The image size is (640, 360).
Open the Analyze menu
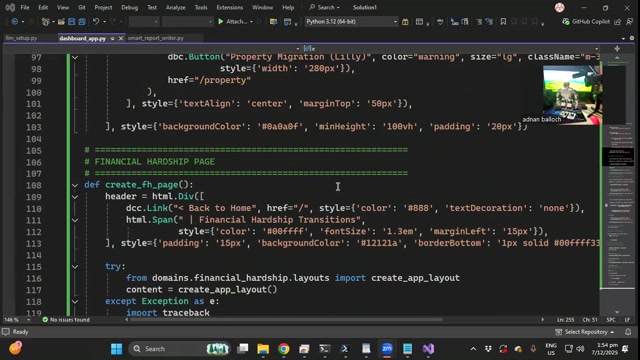176,7
